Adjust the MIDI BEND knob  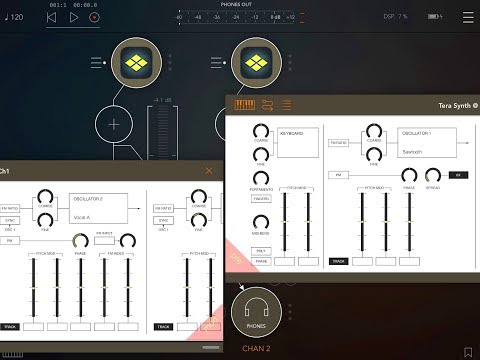261,222
